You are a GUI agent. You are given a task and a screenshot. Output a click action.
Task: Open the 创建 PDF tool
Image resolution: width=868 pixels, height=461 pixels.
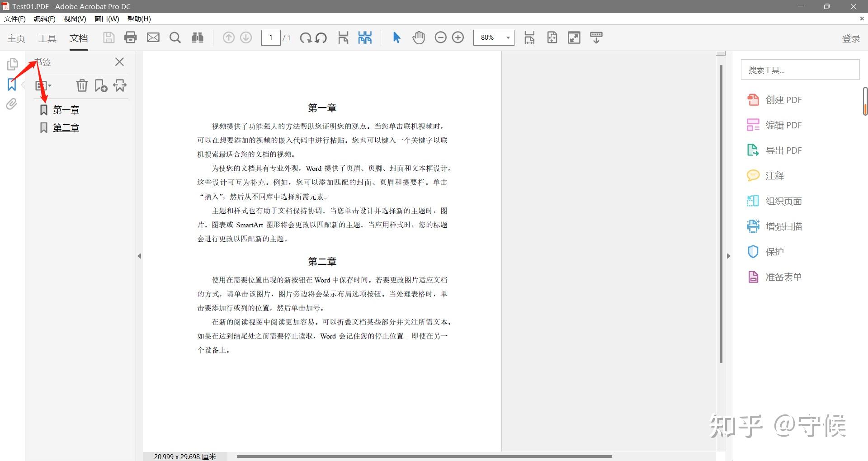pyautogui.click(x=774, y=100)
